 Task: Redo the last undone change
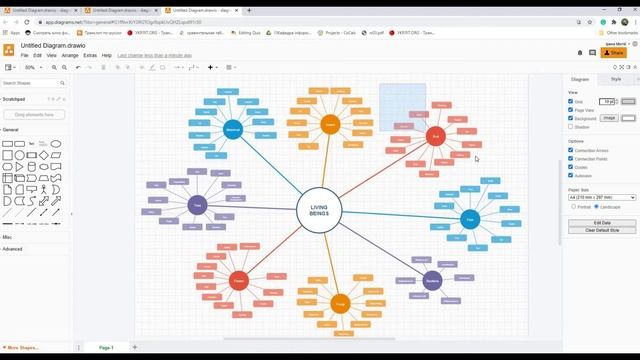tap(89, 67)
